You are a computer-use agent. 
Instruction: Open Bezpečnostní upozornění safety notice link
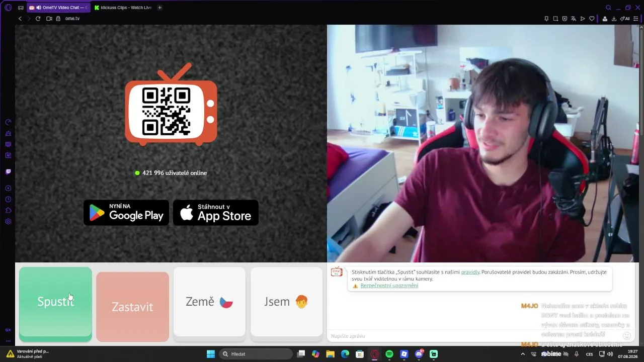pyautogui.click(x=389, y=286)
